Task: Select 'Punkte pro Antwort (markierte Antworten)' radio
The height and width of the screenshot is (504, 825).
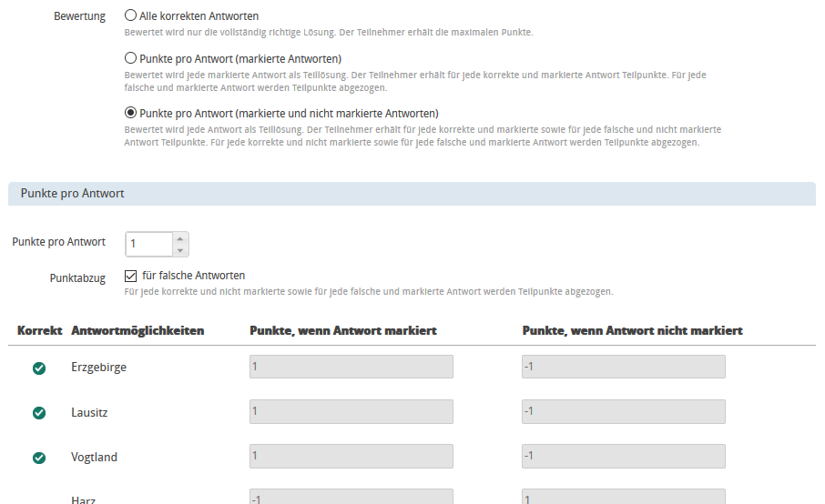Action: (130, 58)
